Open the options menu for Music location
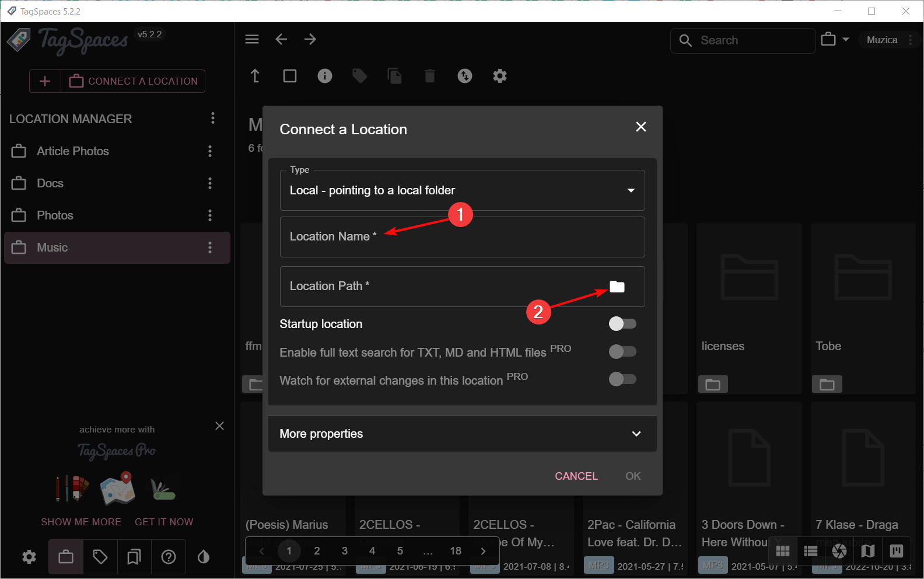 (210, 247)
